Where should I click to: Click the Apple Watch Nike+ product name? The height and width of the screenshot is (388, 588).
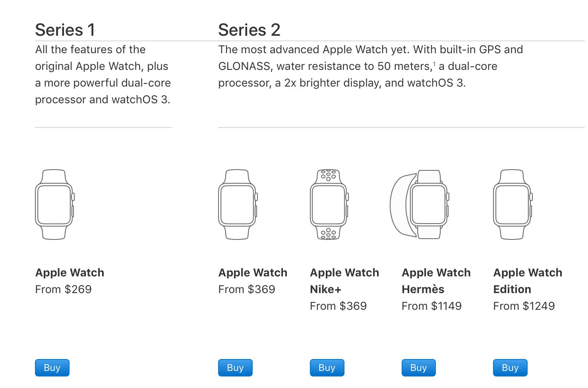click(x=344, y=281)
